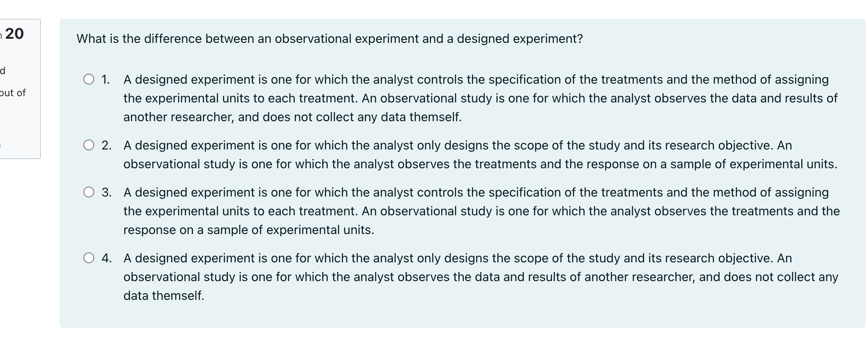Select the radio button beside option 3

click(90, 192)
